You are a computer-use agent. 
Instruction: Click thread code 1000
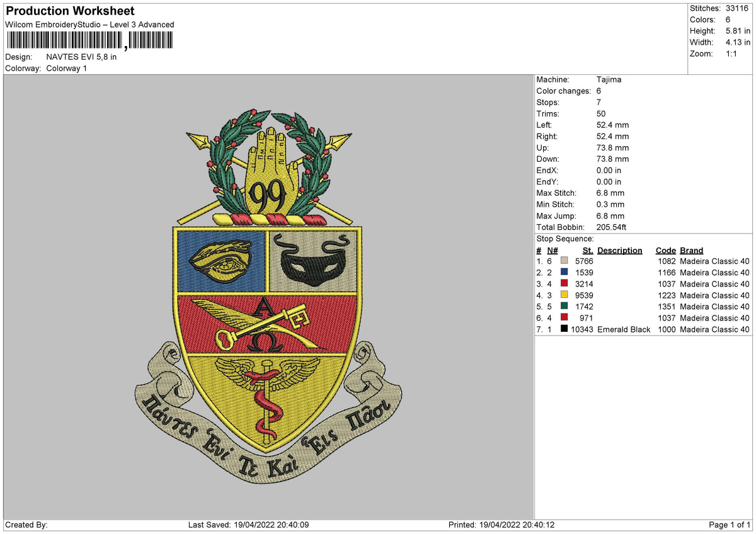[x=667, y=329]
